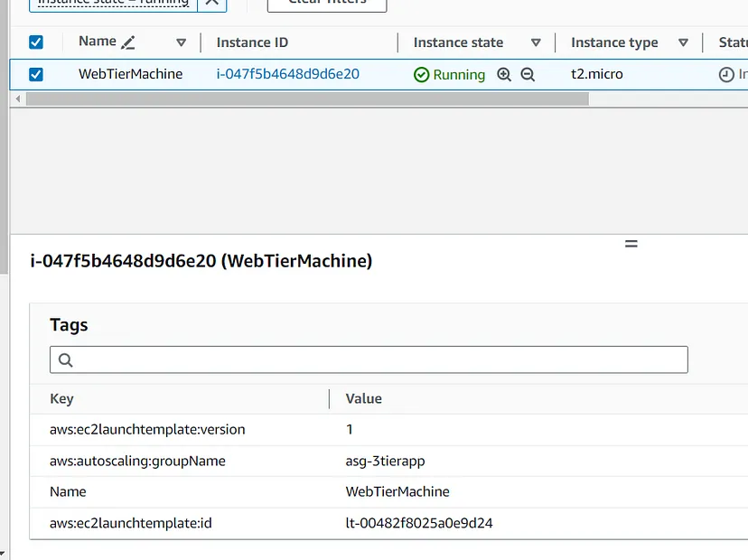Click the Value column header
The height and width of the screenshot is (560, 748).
tap(363, 398)
